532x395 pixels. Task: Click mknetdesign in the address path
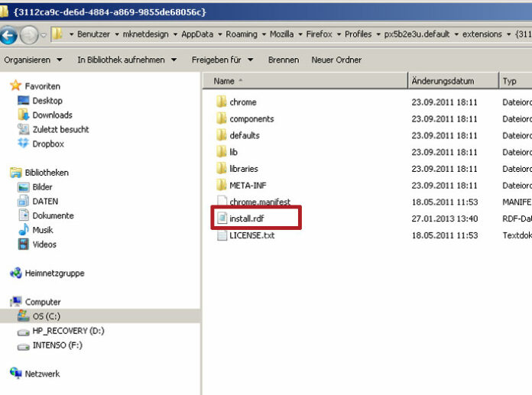[145, 34]
